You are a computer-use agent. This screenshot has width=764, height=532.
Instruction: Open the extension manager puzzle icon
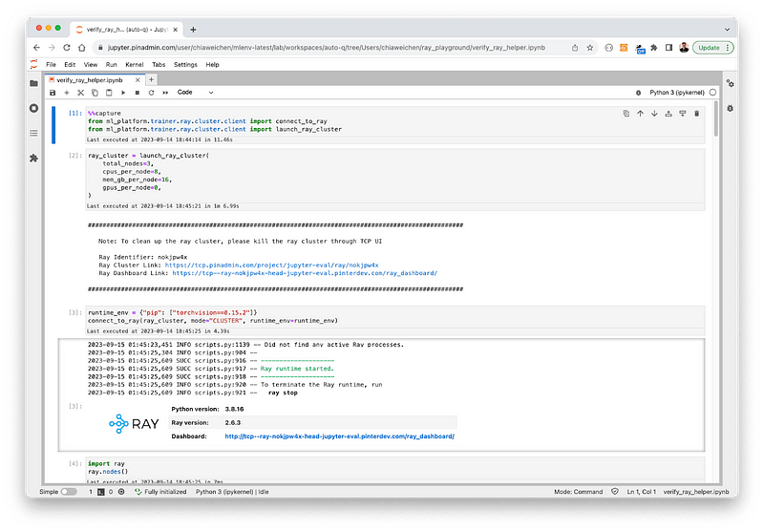(33, 158)
